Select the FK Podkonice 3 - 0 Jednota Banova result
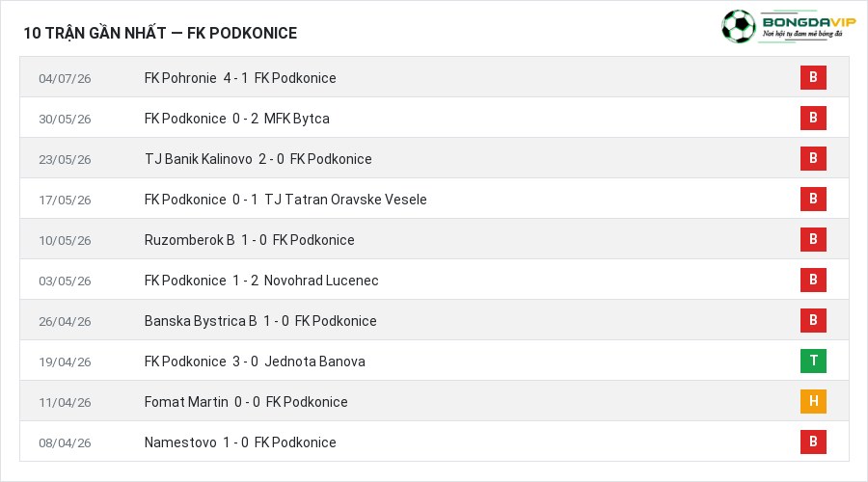868x482 pixels. 255,361
